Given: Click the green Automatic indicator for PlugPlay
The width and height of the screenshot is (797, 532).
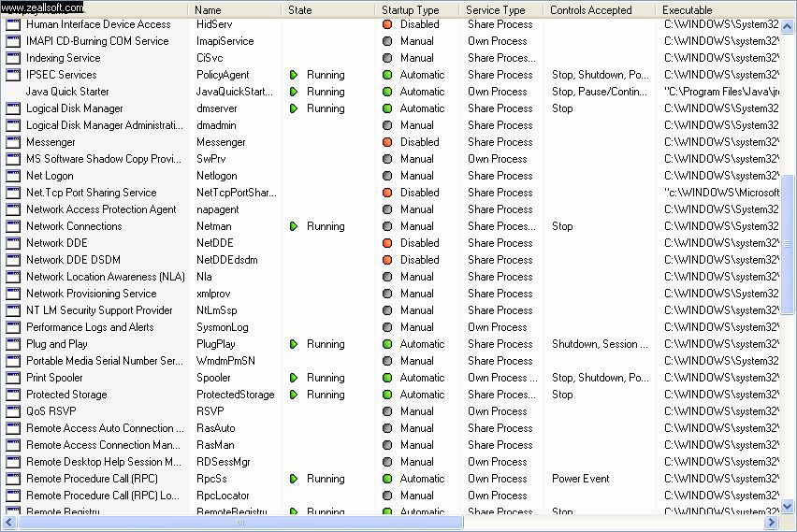Looking at the screenshot, I should pyautogui.click(x=387, y=344).
